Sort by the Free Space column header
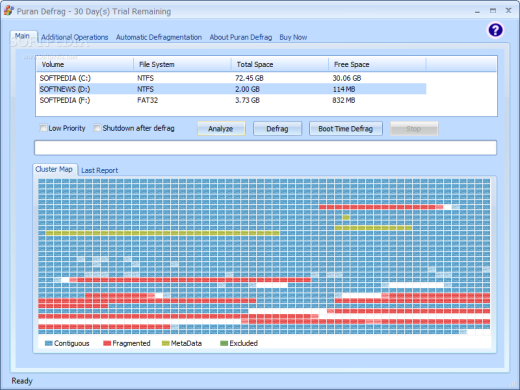Viewport: 520px width, 390px height. pos(377,64)
